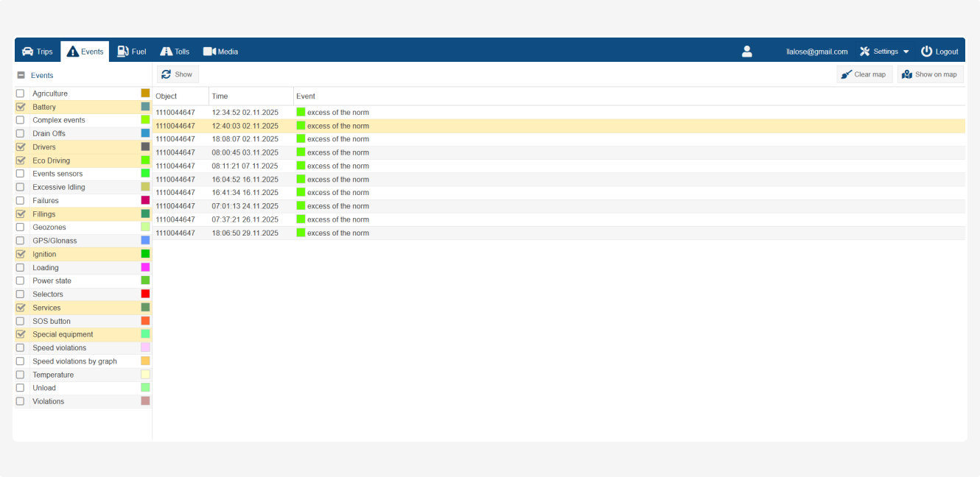Image resolution: width=980 pixels, height=477 pixels.
Task: Uncheck the Battery events checkbox
Action: [21, 107]
